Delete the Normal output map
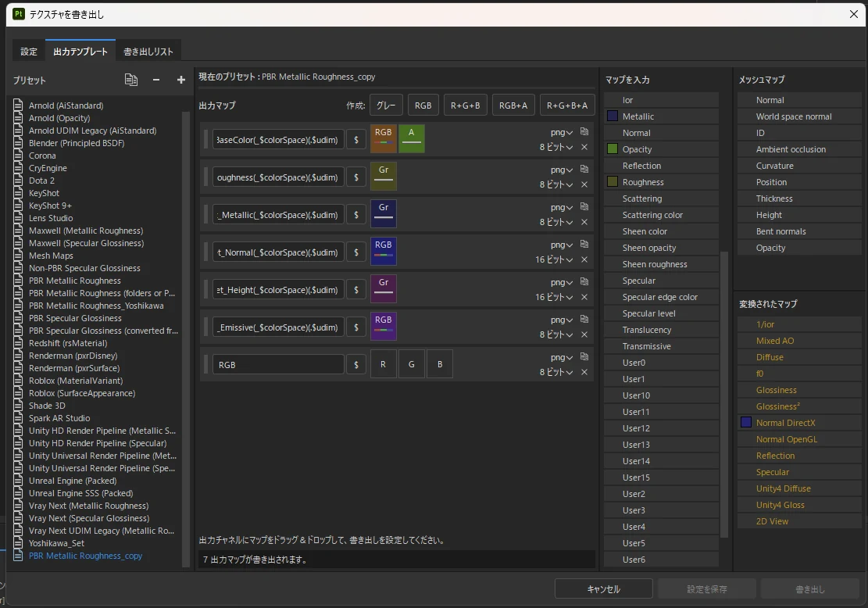This screenshot has height=608, width=868. (584, 259)
